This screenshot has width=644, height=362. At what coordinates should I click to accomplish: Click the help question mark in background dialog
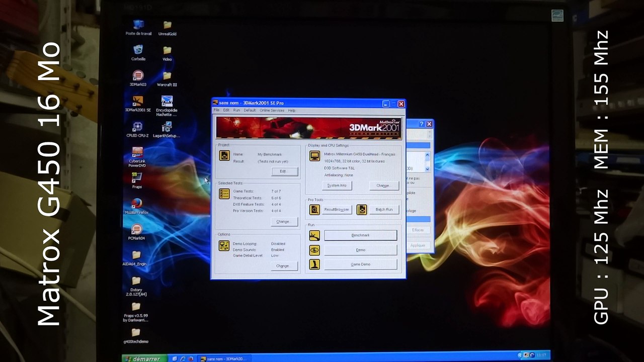pos(422,124)
